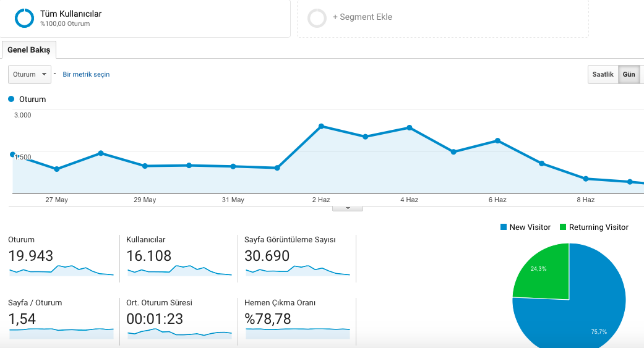Switch chart granularity to Saatlik
Screen dimensions: 644x348
coord(603,74)
